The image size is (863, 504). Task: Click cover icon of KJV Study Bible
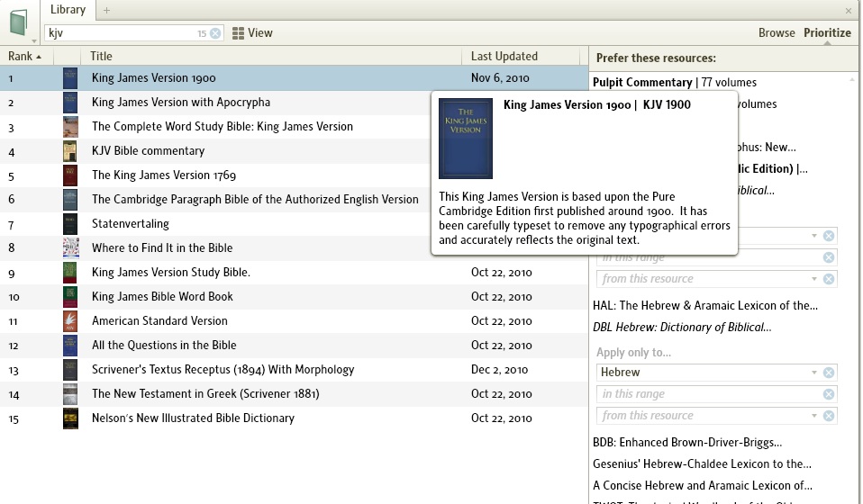(70, 273)
